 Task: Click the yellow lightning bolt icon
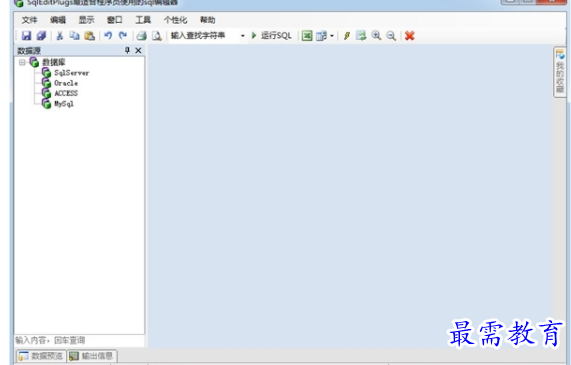click(347, 36)
